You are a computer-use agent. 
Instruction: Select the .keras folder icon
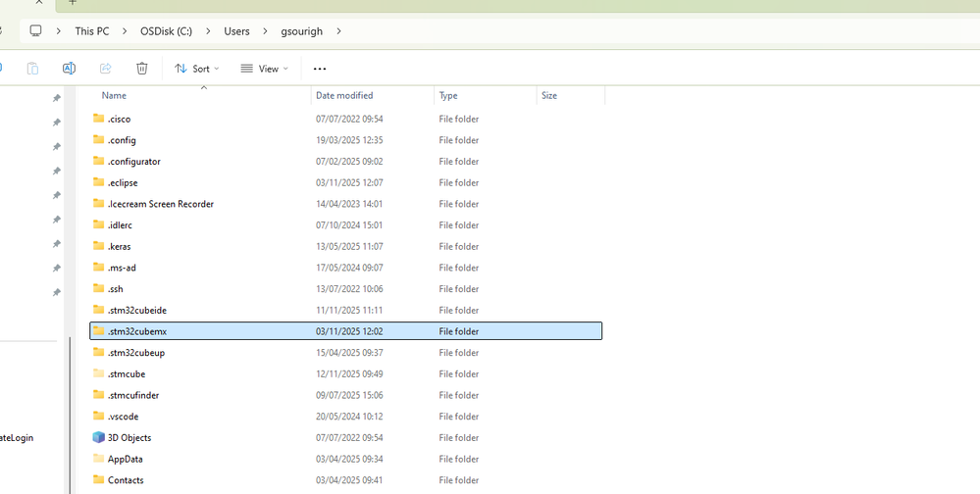pos(98,245)
